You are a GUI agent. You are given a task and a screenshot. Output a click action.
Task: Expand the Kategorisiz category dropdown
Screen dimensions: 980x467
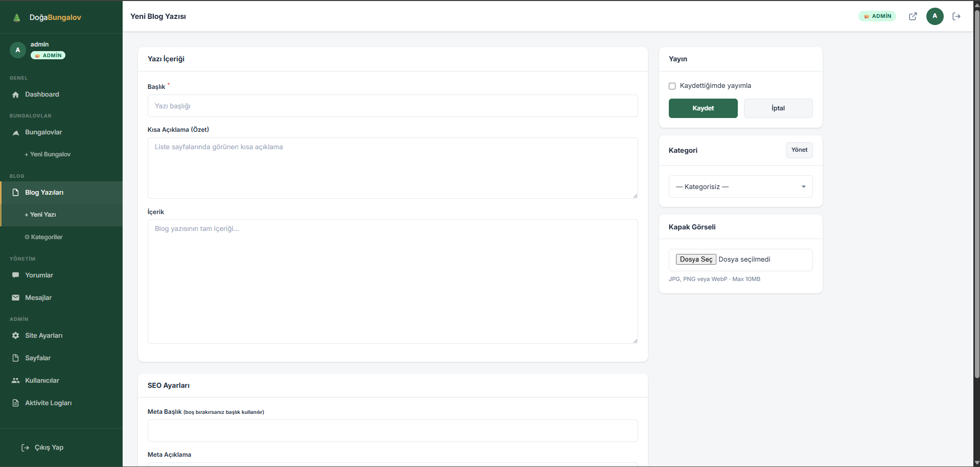tap(740, 187)
